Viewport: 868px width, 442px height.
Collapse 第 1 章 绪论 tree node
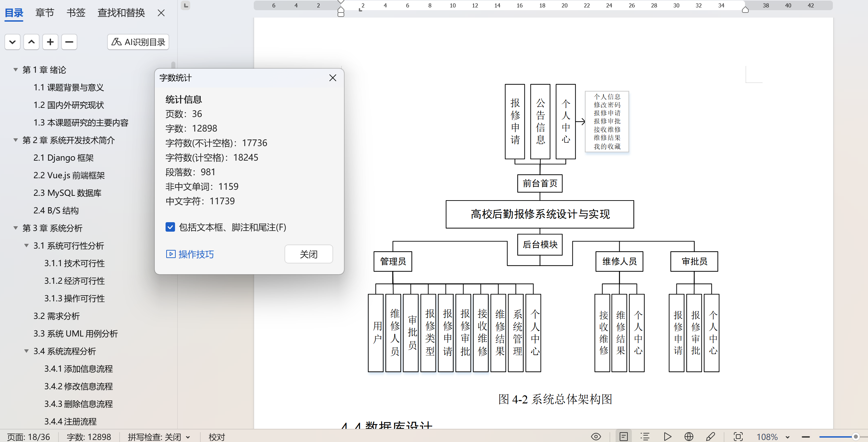tap(16, 70)
